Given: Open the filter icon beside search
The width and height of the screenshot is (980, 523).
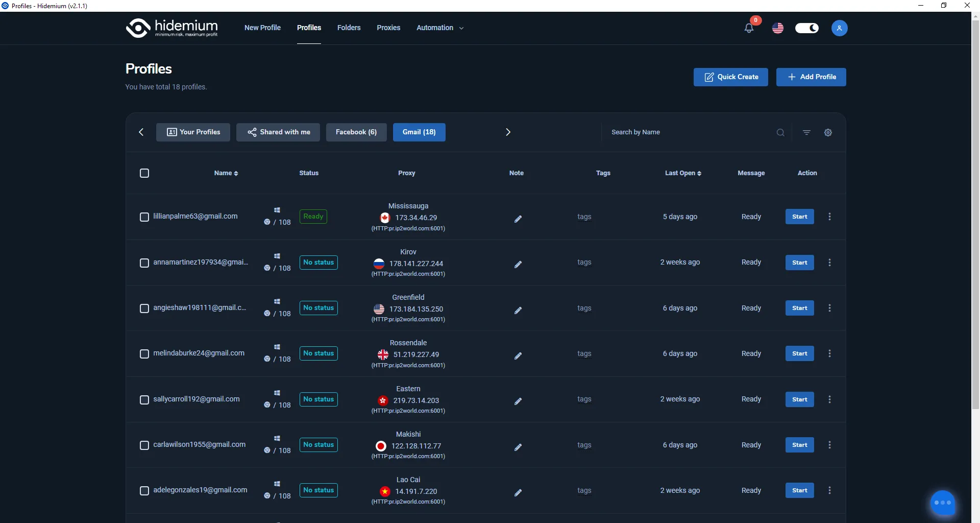Looking at the screenshot, I should (x=806, y=132).
